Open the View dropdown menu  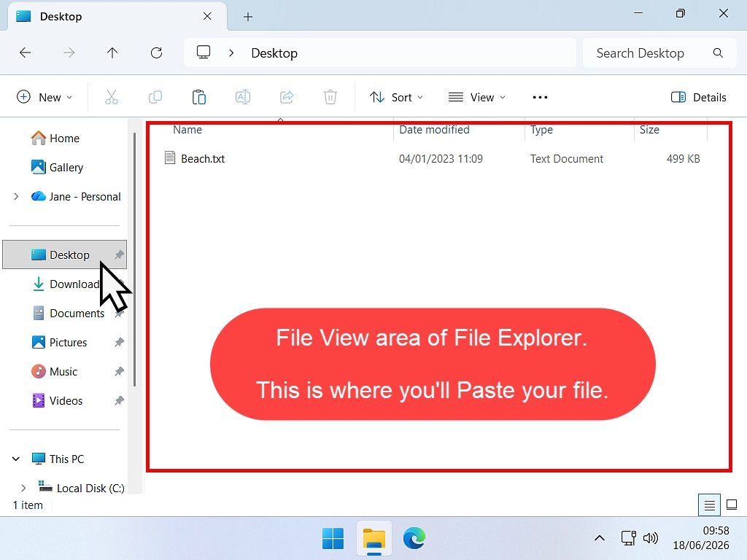coord(476,97)
